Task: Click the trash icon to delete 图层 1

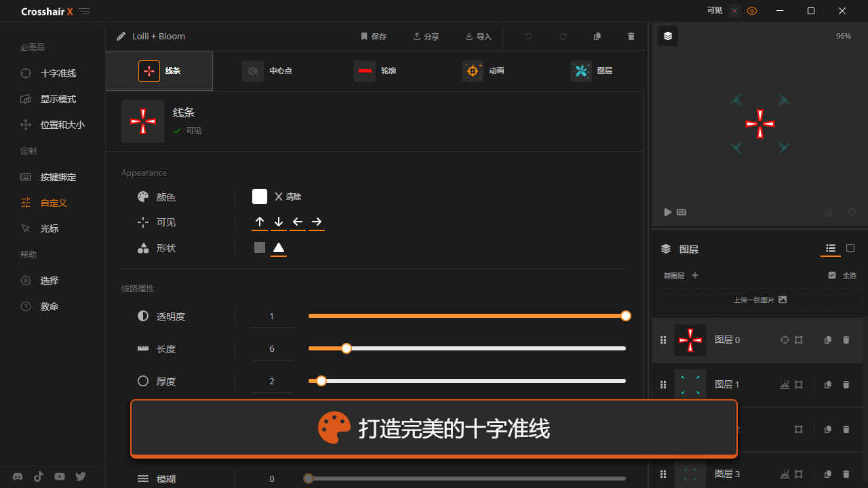Action: pos(846,384)
